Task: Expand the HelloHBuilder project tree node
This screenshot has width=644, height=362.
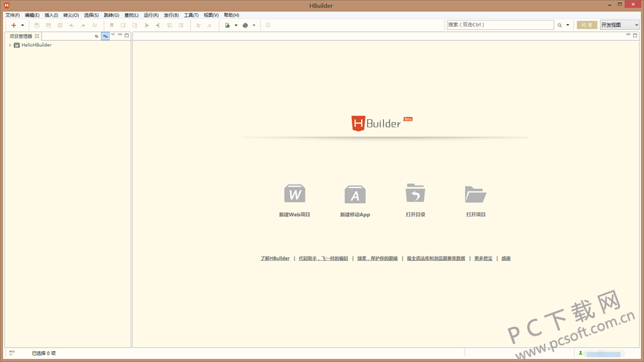Action: pos(10,45)
